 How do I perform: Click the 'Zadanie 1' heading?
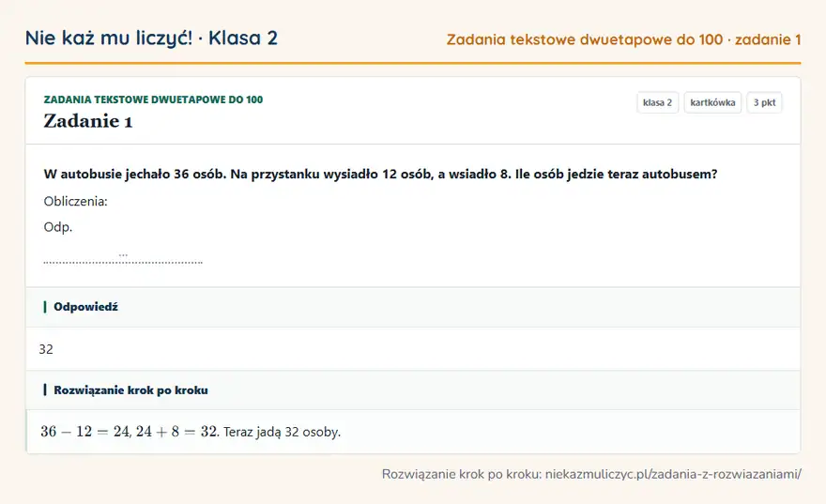pyautogui.click(x=88, y=121)
